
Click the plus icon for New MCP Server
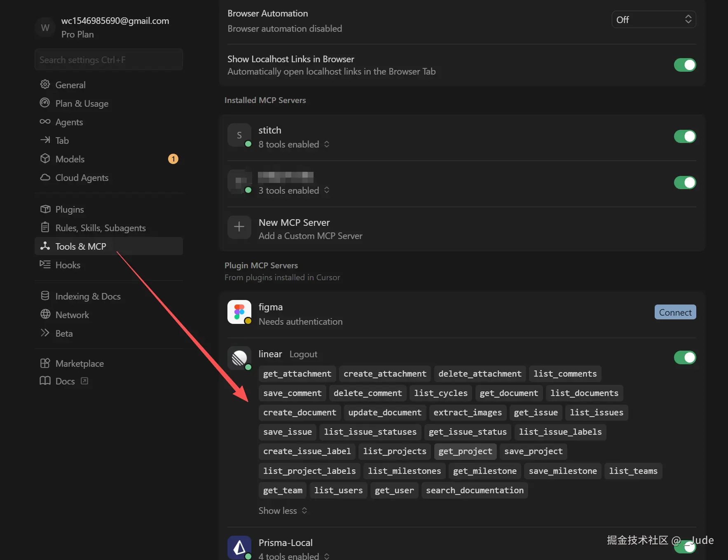tap(239, 227)
